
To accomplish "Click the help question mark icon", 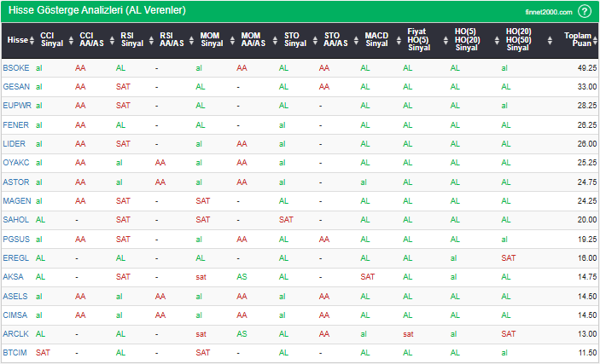I will point(584,11).
